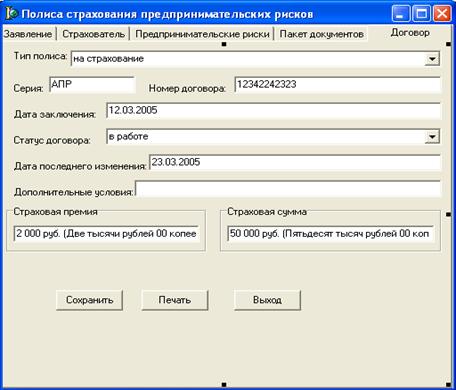Click the Сохранить button
The image size is (456, 390).
(89, 300)
